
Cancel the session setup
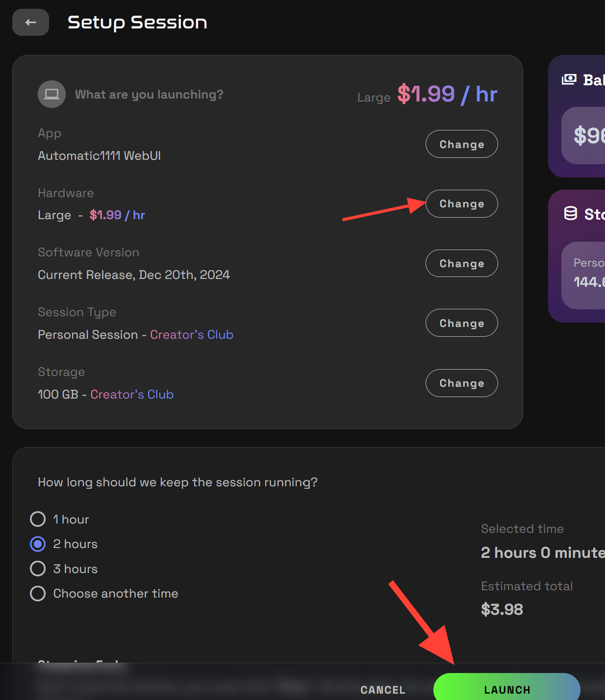(x=382, y=689)
